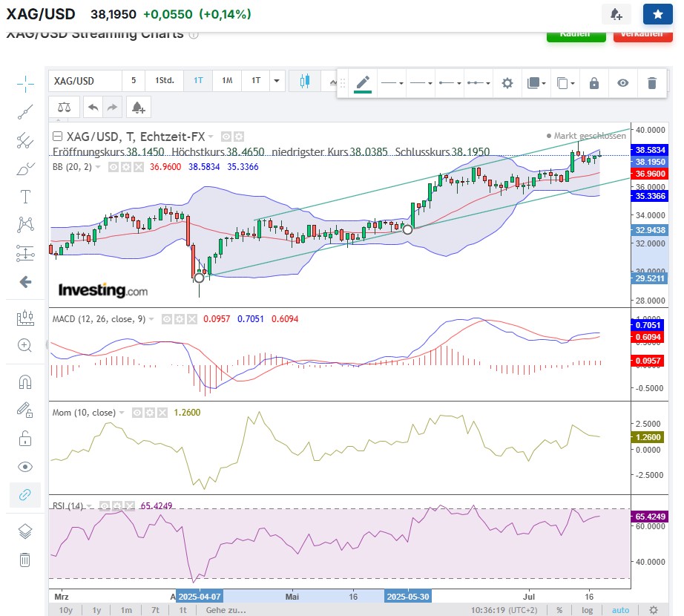
Task: Undo the last chart action
Action: (x=93, y=108)
